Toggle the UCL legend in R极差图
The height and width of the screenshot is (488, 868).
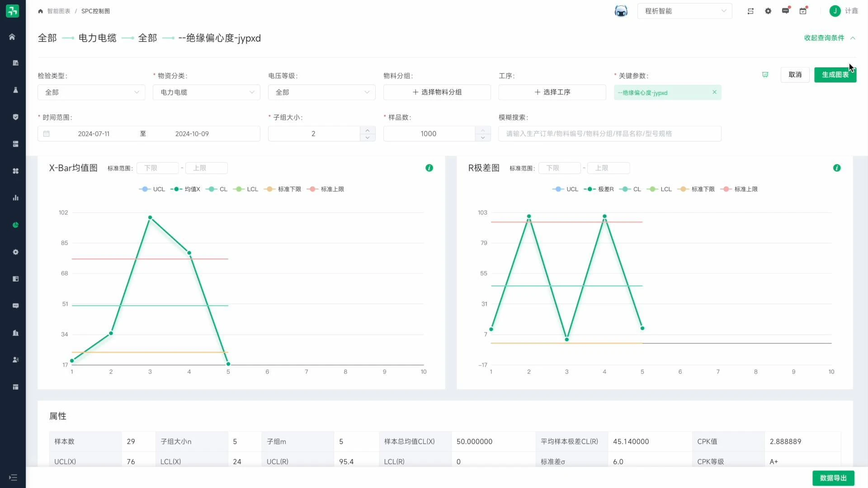tap(566, 189)
